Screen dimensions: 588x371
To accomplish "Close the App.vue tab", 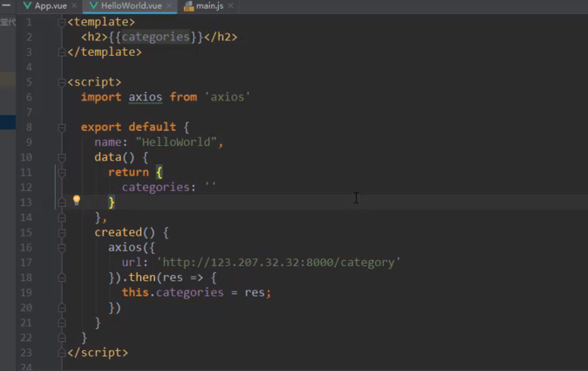I will point(74,6).
